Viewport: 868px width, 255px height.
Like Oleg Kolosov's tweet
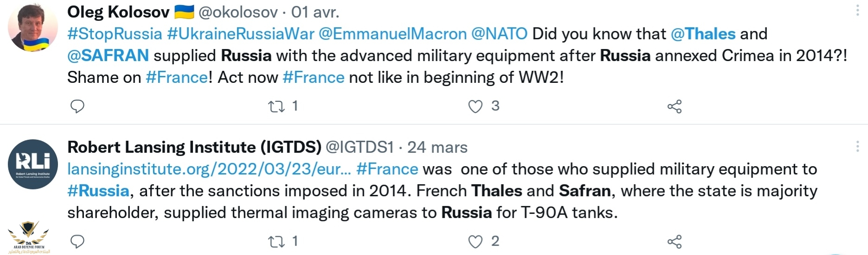(x=475, y=107)
